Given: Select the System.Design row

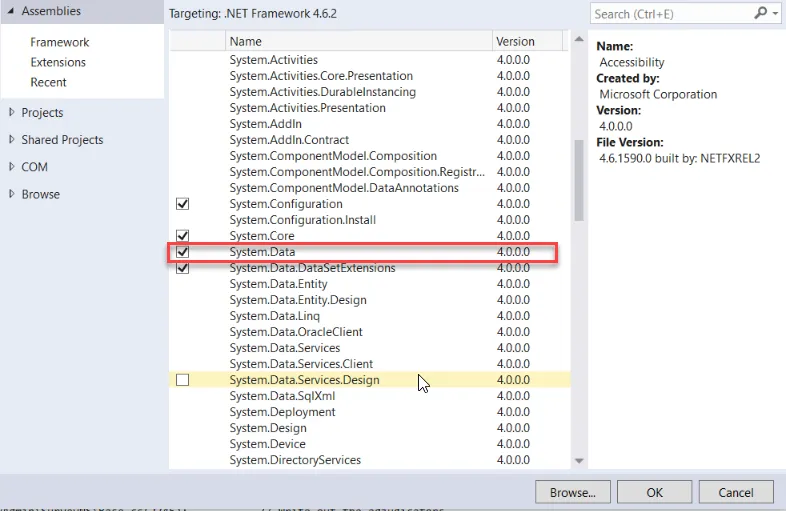Looking at the screenshot, I should pos(369,428).
